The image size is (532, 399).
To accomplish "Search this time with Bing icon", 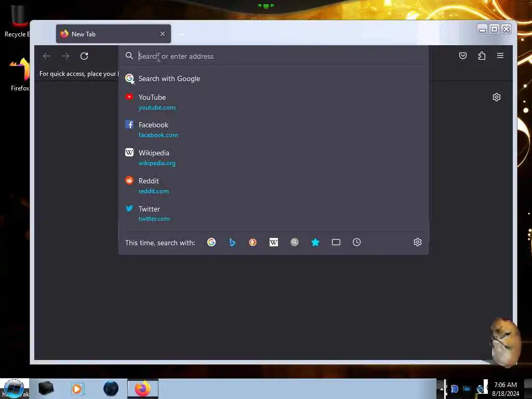I will point(232,242).
